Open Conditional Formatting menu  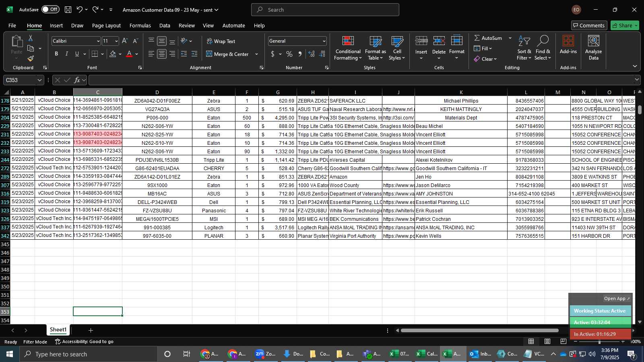348,48
